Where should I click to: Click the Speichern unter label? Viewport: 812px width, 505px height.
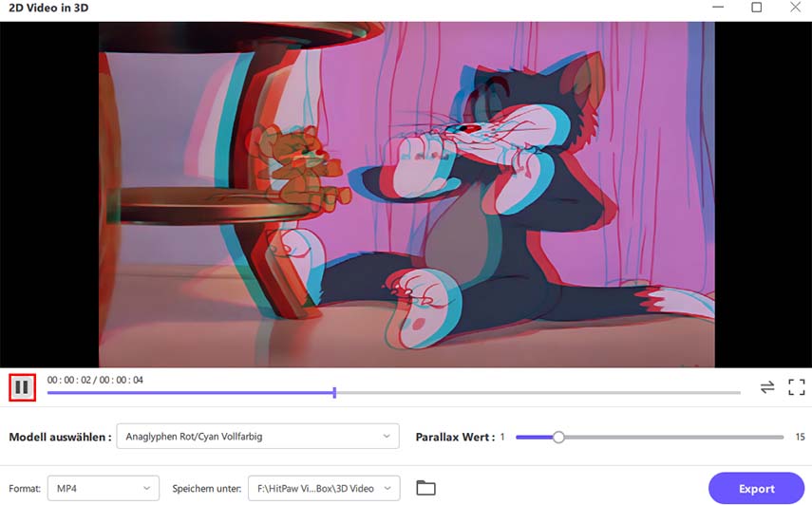click(x=207, y=489)
